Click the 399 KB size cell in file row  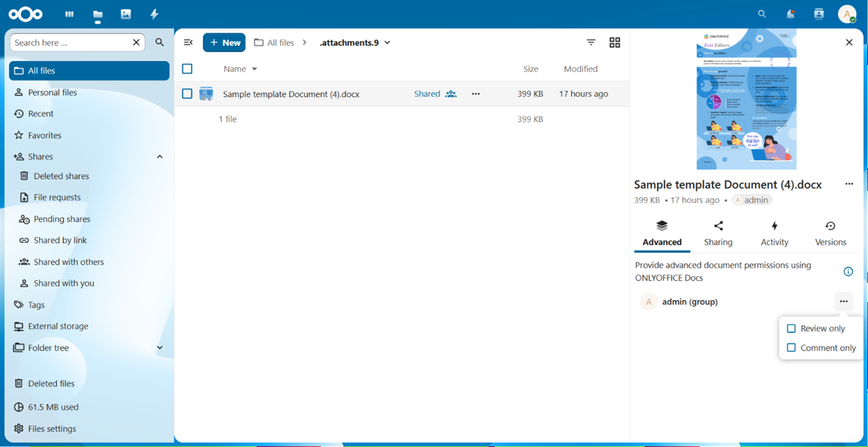[x=530, y=93]
